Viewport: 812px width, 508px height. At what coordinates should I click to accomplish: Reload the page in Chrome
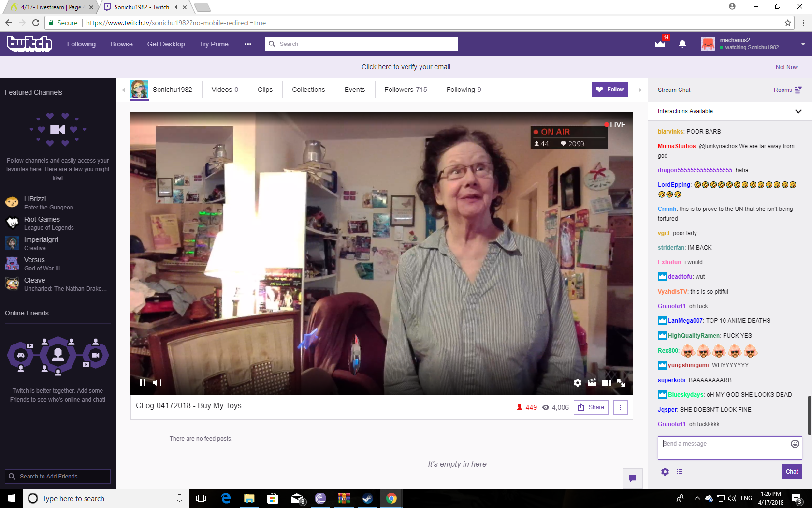[x=36, y=23]
